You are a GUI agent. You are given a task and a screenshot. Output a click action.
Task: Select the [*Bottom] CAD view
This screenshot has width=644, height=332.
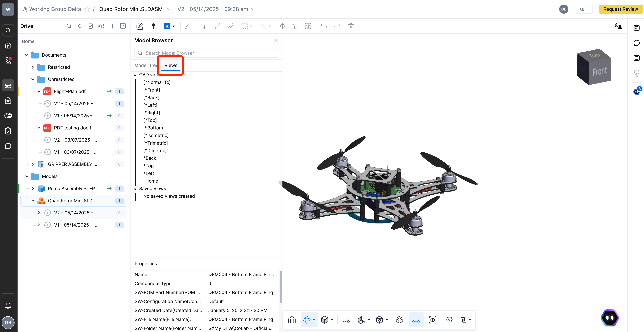click(x=154, y=128)
